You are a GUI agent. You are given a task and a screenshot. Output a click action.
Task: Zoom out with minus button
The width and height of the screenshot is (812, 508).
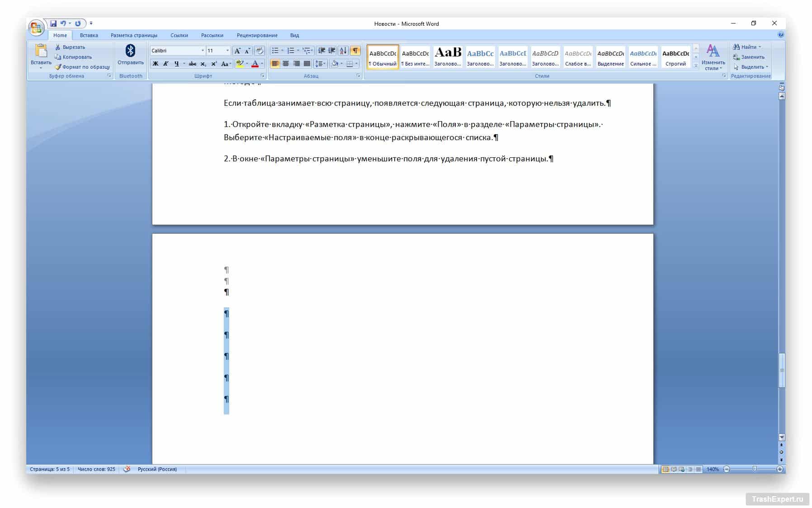[x=727, y=470]
